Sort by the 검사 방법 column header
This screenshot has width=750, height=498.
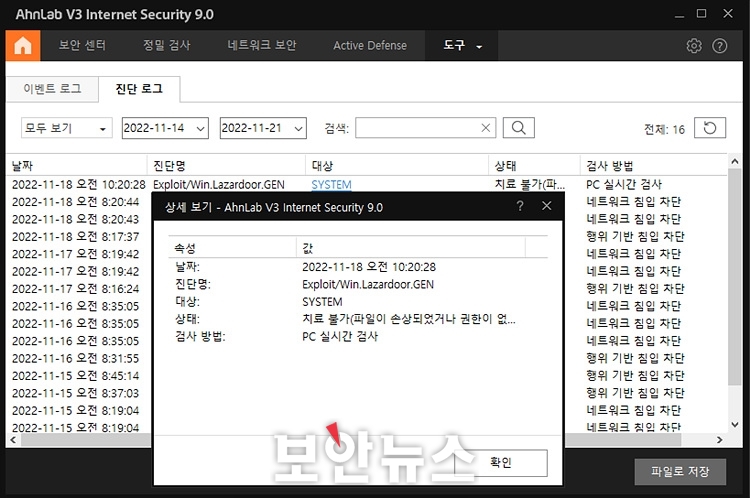pyautogui.click(x=653, y=166)
